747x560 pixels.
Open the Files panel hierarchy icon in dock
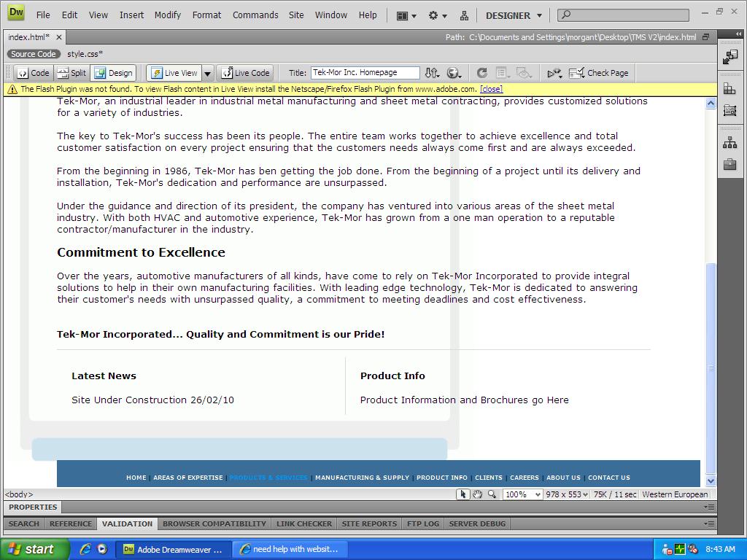coord(729,142)
